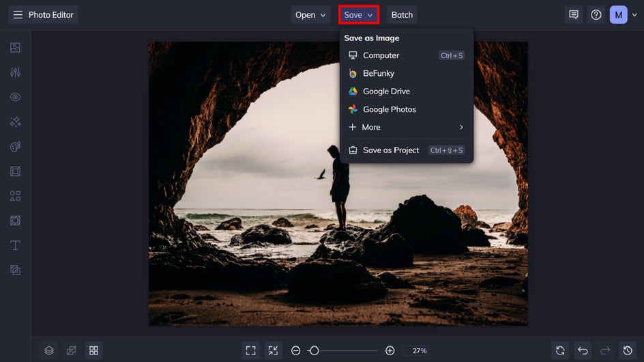Image resolution: width=644 pixels, height=362 pixels.
Task: Open the Image Manager sidebar icon
Action: click(15, 47)
